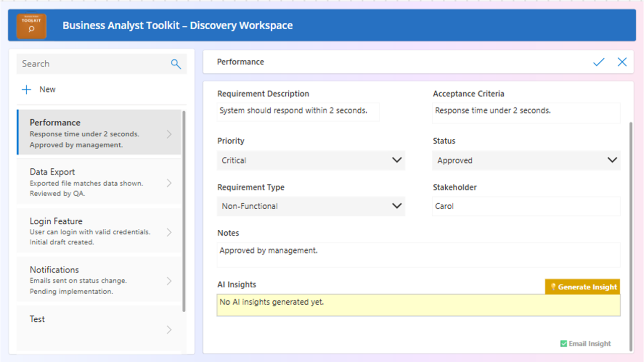644x362 pixels.
Task: Open Performance item via its chevron
Action: click(169, 134)
